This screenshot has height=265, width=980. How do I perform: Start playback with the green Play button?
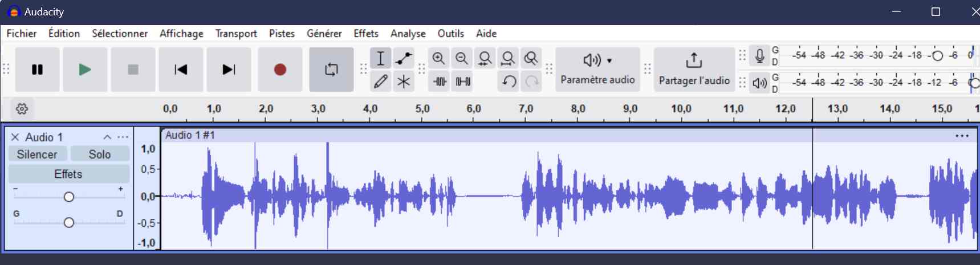[x=85, y=70]
